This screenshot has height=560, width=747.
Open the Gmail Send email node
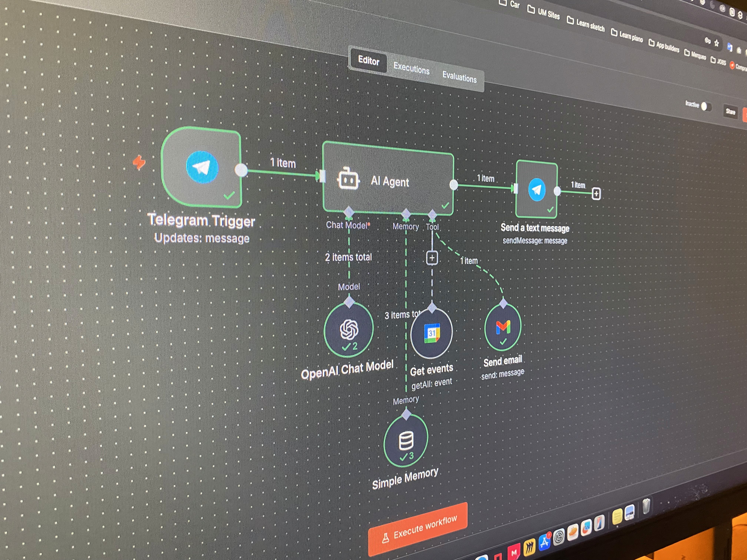503,327
